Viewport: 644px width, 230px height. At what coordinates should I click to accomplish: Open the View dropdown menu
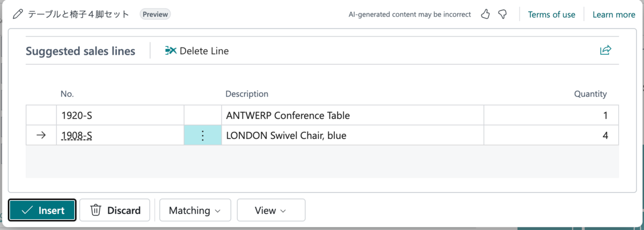271,210
